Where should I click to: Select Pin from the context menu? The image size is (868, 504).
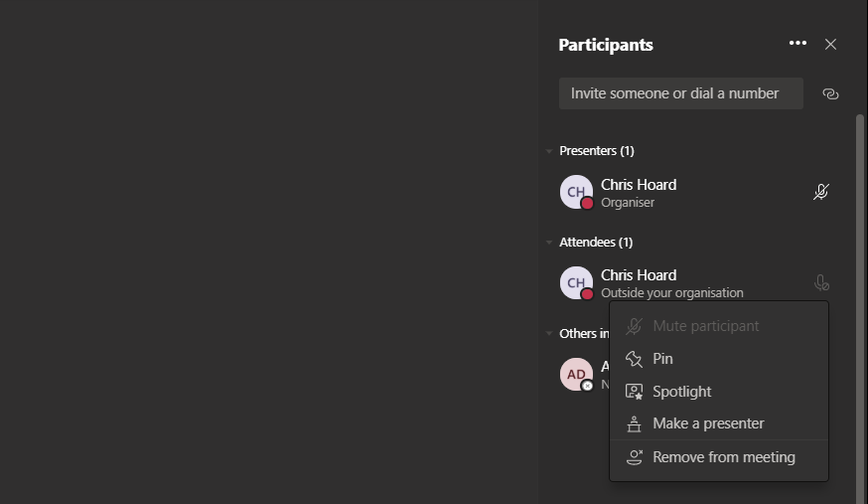point(662,359)
